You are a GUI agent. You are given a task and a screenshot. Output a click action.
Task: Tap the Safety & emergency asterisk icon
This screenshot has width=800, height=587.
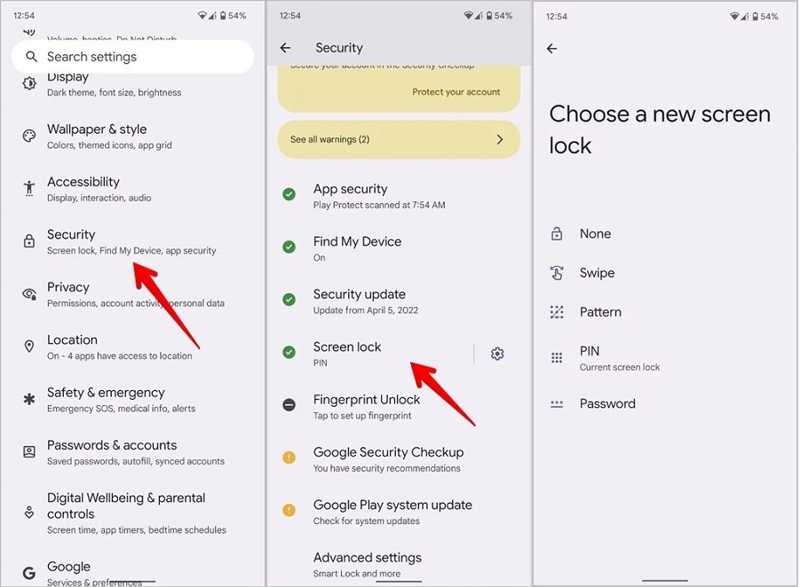30,399
